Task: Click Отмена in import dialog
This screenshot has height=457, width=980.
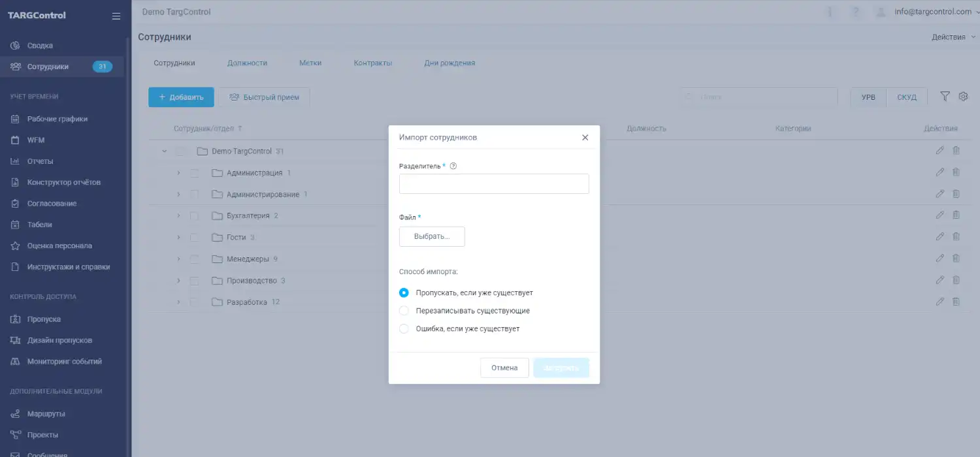Action: [504, 368]
